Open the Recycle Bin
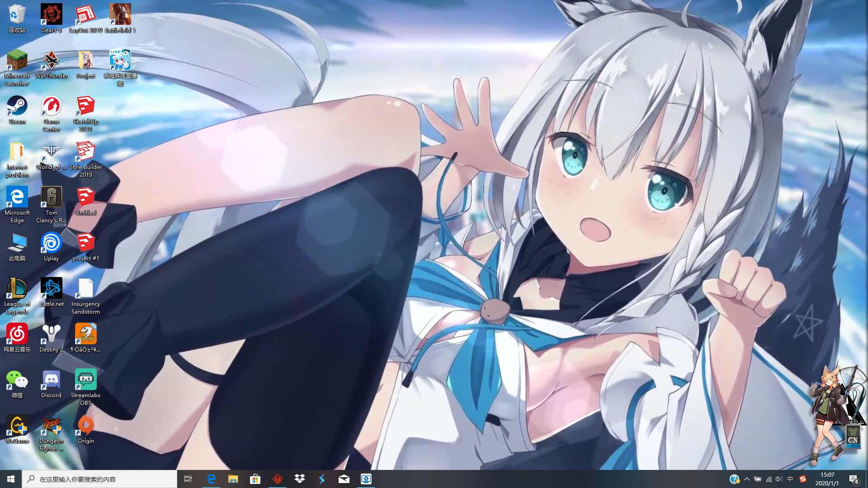This screenshot has height=488, width=868. pyautogui.click(x=17, y=14)
